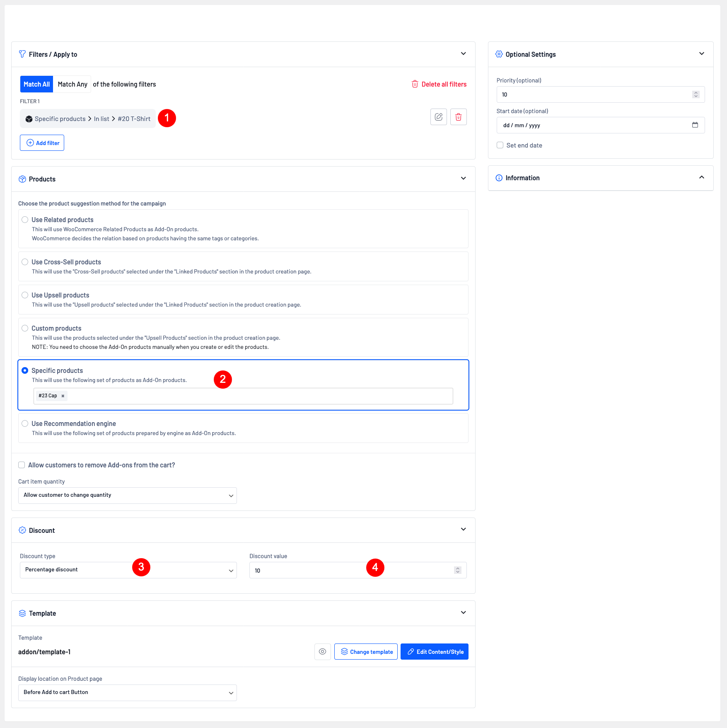Open the Discount type dropdown
This screenshot has height=728, width=727.
(x=128, y=570)
